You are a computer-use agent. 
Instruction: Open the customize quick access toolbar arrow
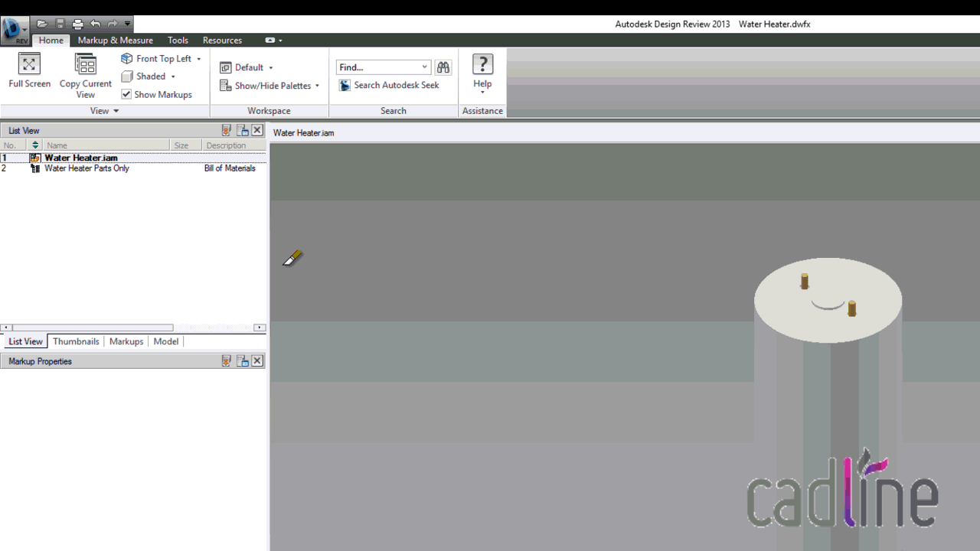point(127,24)
